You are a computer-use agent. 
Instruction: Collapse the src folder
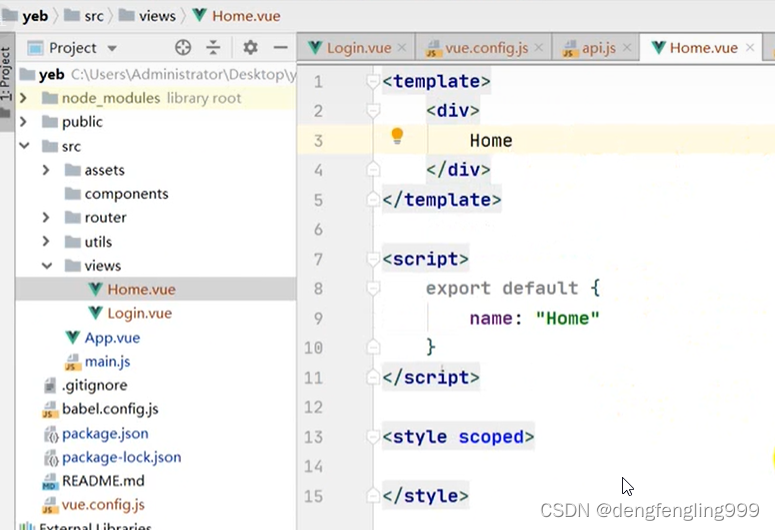pyautogui.click(x=24, y=146)
